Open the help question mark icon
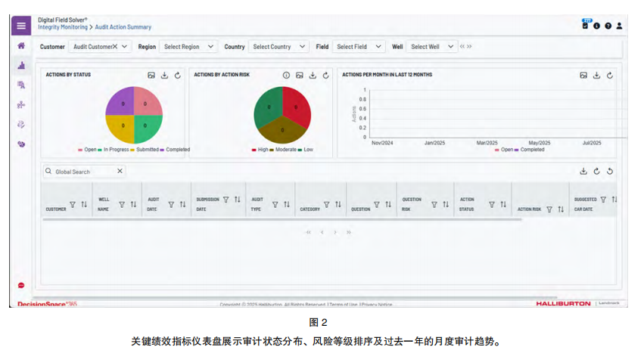The image size is (644, 350). click(608, 26)
